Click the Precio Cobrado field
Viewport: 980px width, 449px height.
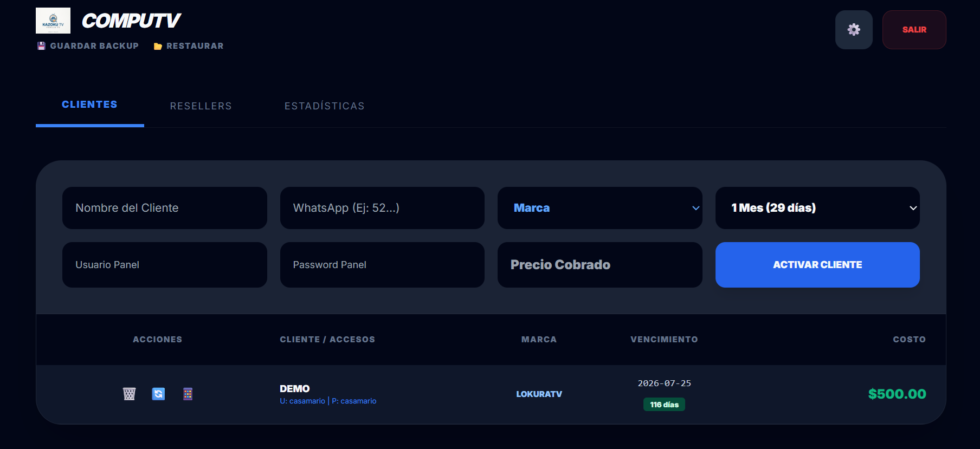click(x=599, y=265)
